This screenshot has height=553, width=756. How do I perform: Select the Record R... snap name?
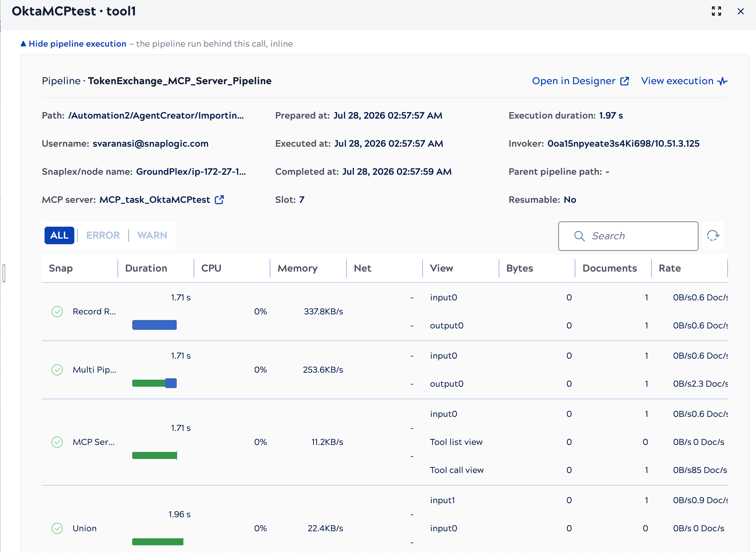94,312
